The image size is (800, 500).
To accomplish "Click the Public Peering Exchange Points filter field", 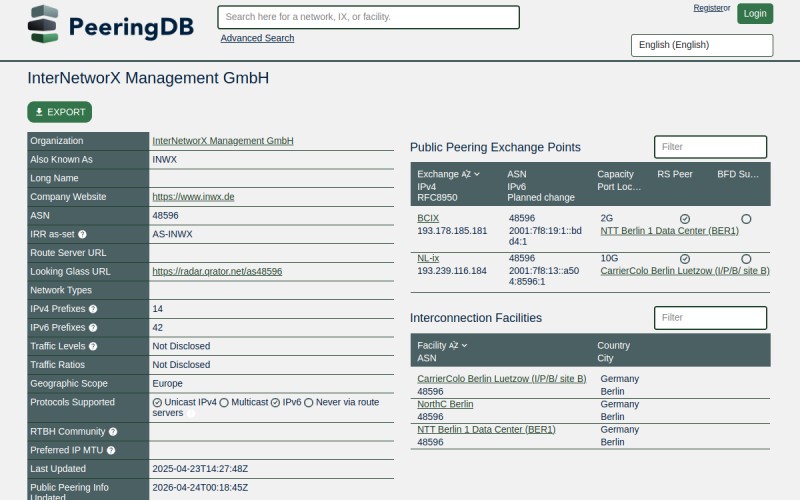I will click(x=710, y=147).
